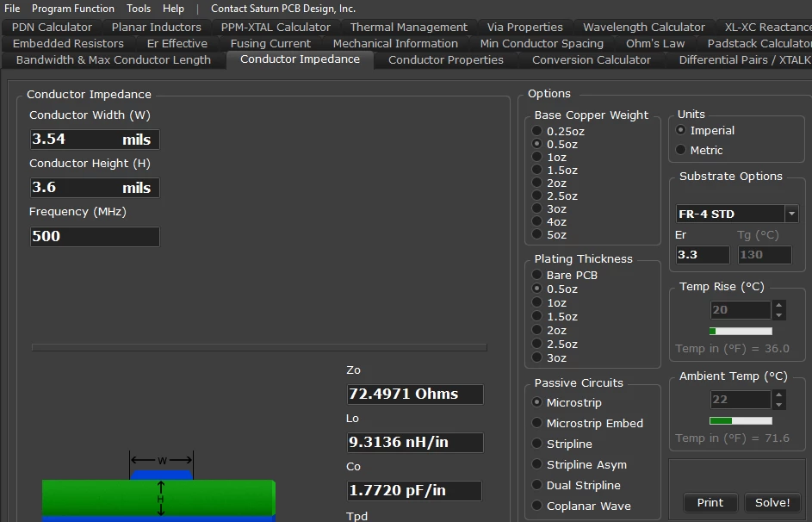This screenshot has width=812, height=522.
Task: Click the Er value field
Action: coord(703,255)
